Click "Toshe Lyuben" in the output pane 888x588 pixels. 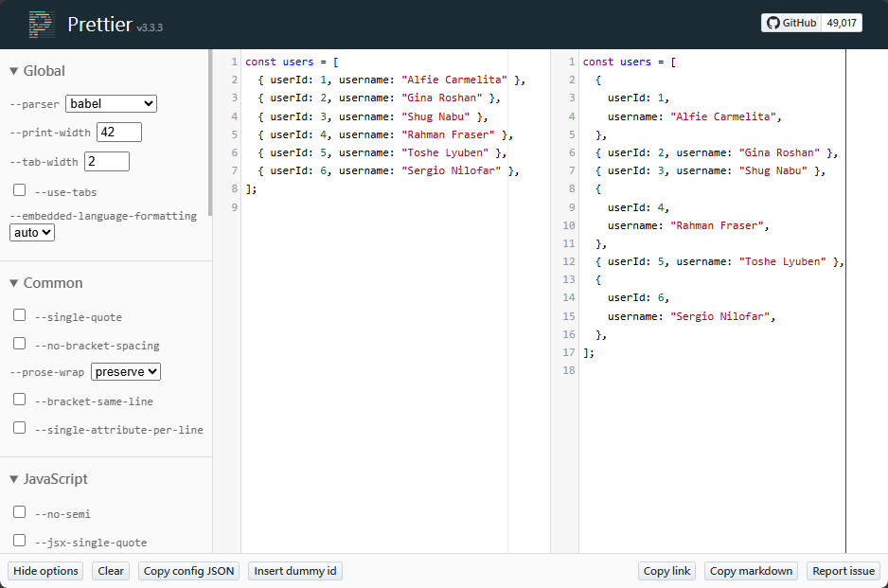(783, 261)
